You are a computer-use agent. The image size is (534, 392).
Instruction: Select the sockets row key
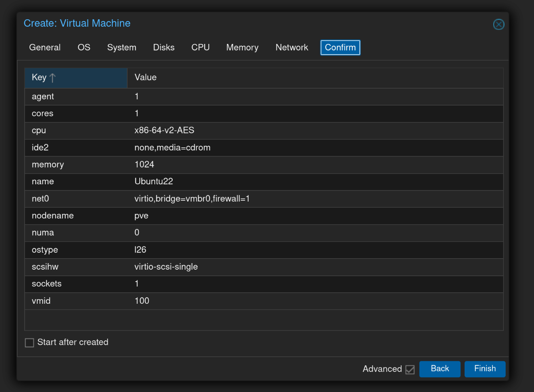point(46,284)
